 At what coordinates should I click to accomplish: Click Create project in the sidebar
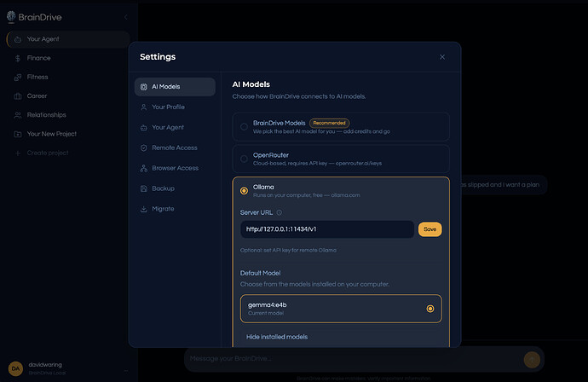pyautogui.click(x=68, y=153)
